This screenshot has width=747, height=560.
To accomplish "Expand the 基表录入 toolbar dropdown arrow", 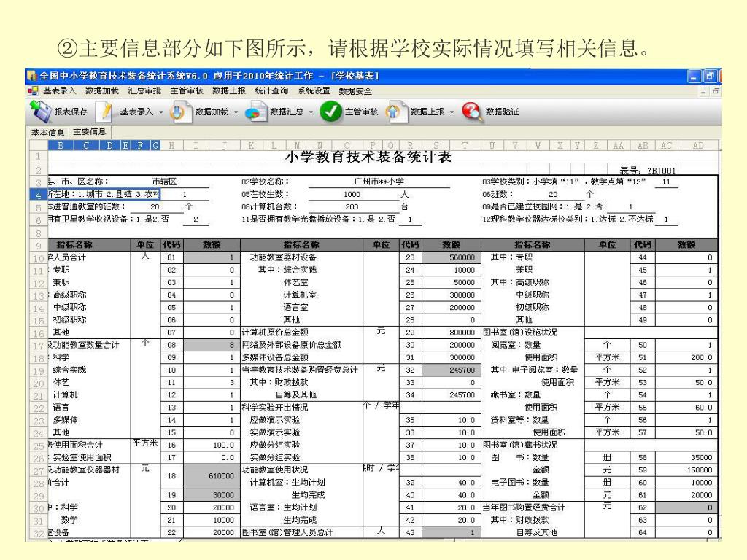I will point(161,113).
